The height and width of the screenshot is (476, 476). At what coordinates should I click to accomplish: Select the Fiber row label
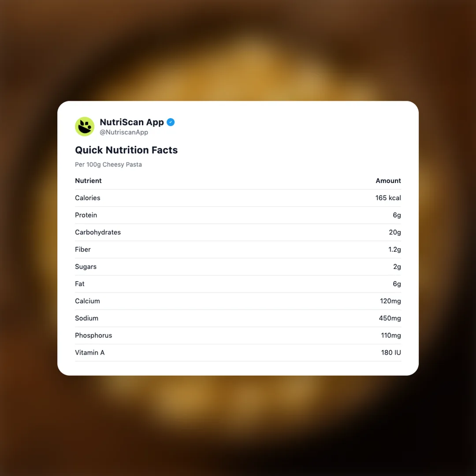point(83,249)
